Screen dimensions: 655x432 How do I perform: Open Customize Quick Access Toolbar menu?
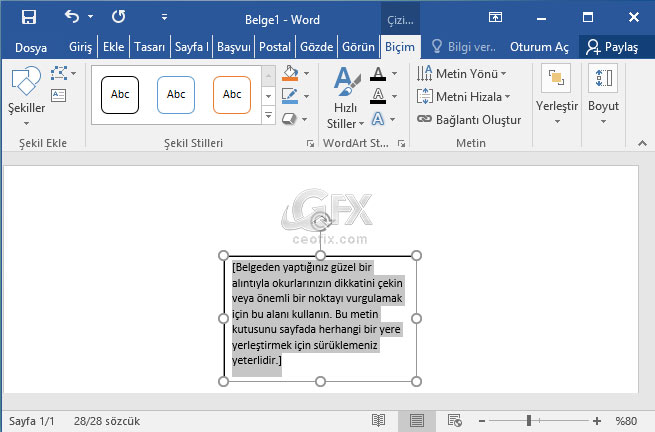[x=164, y=17]
